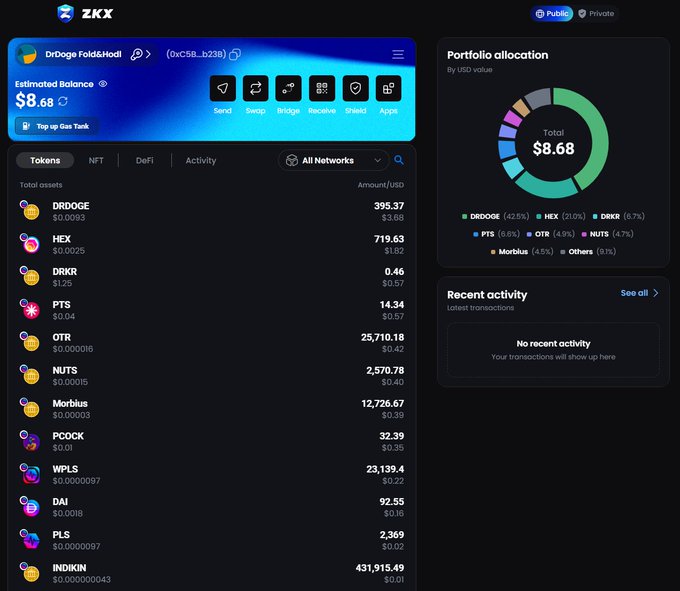This screenshot has width=680, height=591.
Task: Click the total $8.68 in donut chart
Action: click(553, 148)
